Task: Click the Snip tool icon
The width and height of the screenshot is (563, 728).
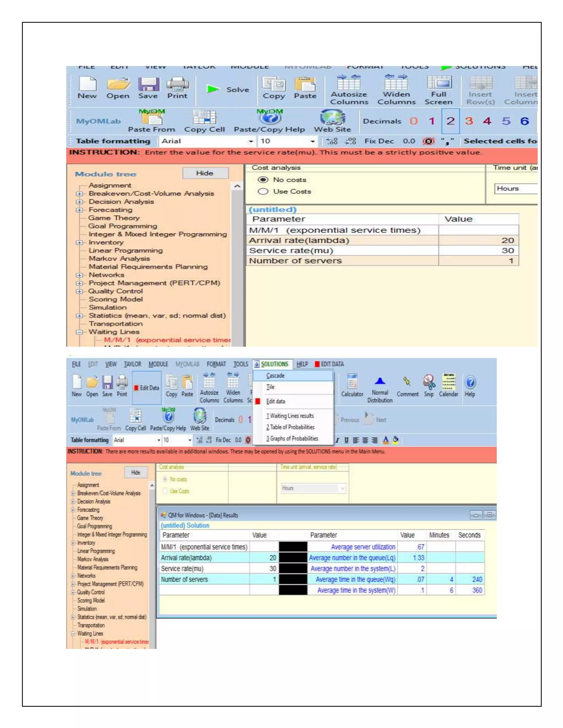Action: (x=429, y=382)
